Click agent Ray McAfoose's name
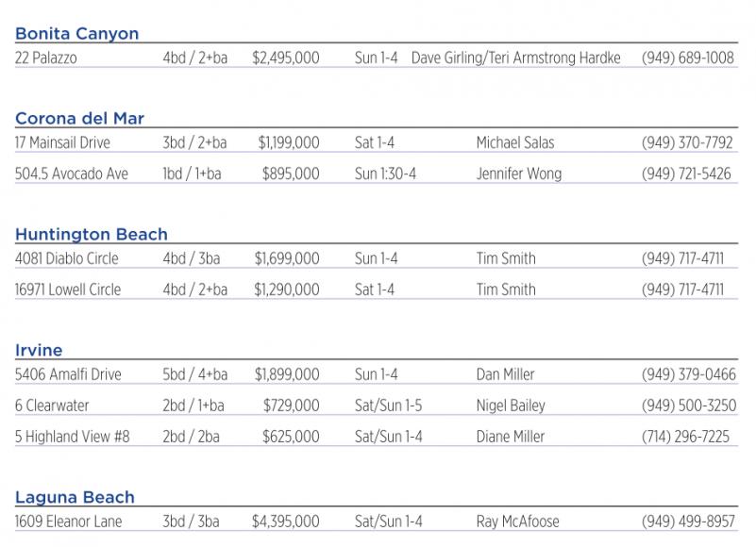756x547 pixels. point(518,521)
